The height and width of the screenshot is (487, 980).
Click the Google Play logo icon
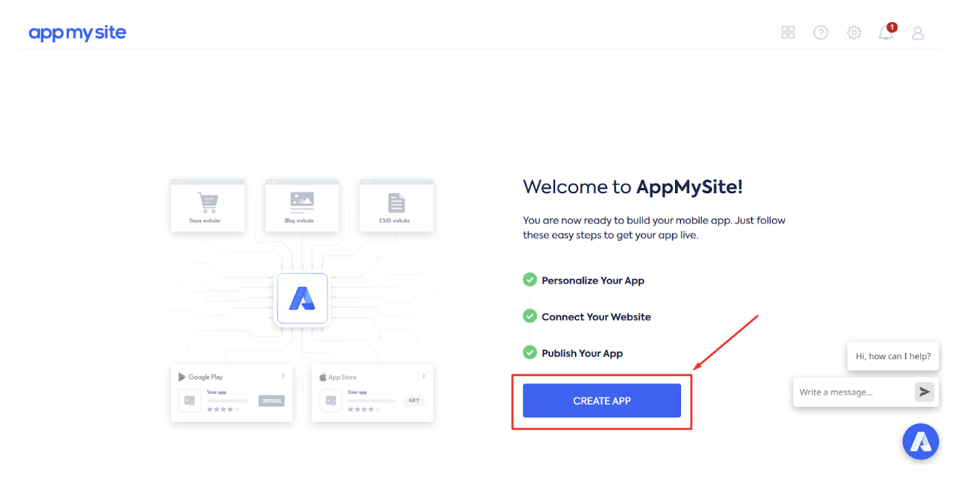point(182,377)
